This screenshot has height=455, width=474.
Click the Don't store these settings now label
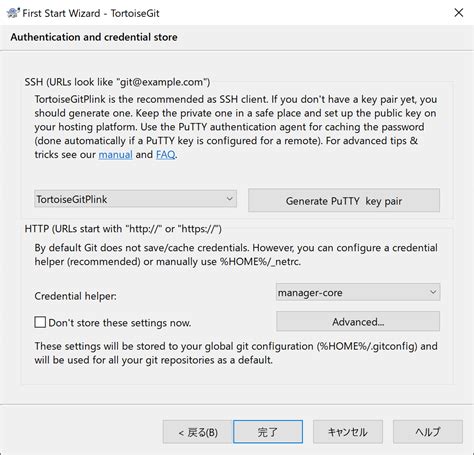point(120,323)
